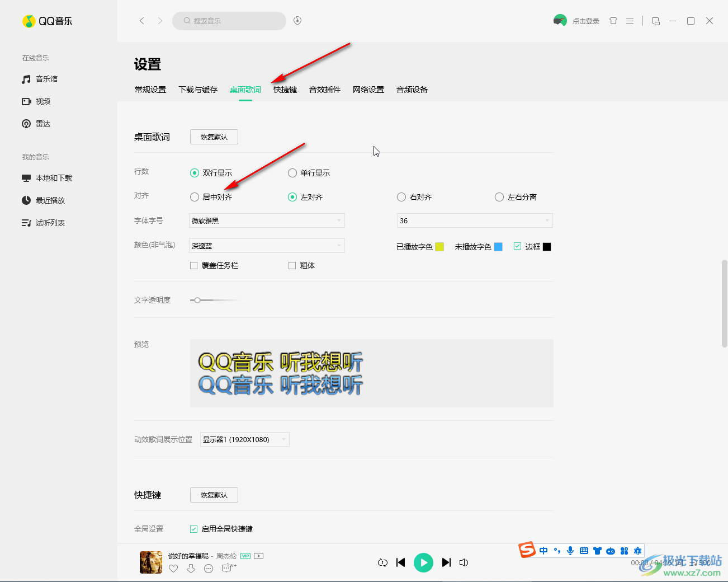Click the VIP badge by the song
Viewport: 728px width, 582px height.
tap(245, 556)
